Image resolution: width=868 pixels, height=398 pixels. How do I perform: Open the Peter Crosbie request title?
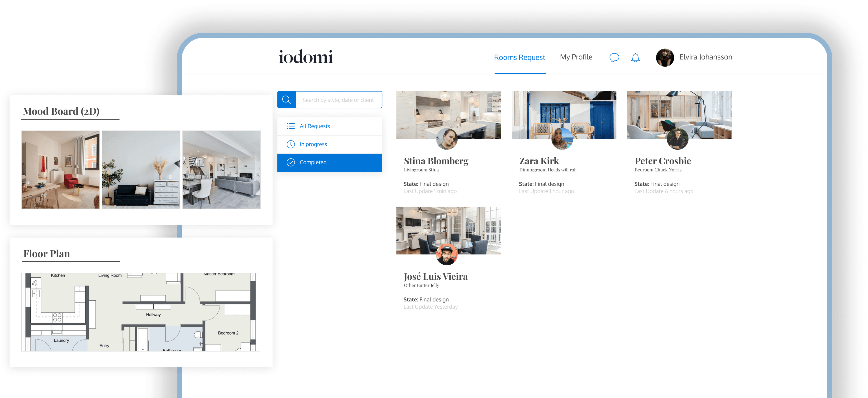pos(663,161)
